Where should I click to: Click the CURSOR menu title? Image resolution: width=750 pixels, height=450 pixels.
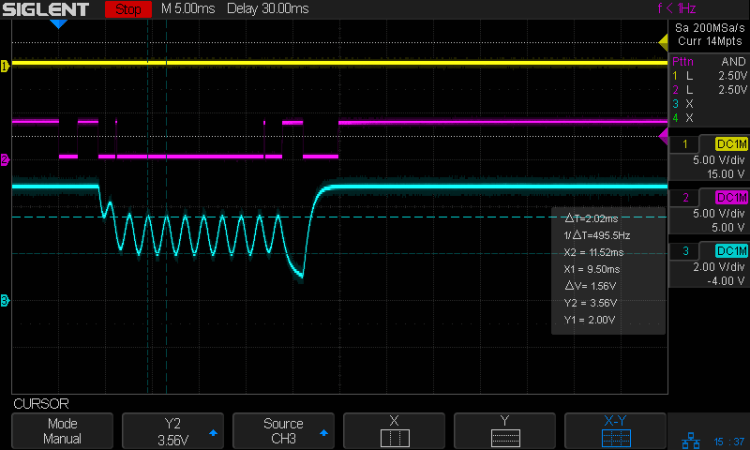click(x=41, y=404)
